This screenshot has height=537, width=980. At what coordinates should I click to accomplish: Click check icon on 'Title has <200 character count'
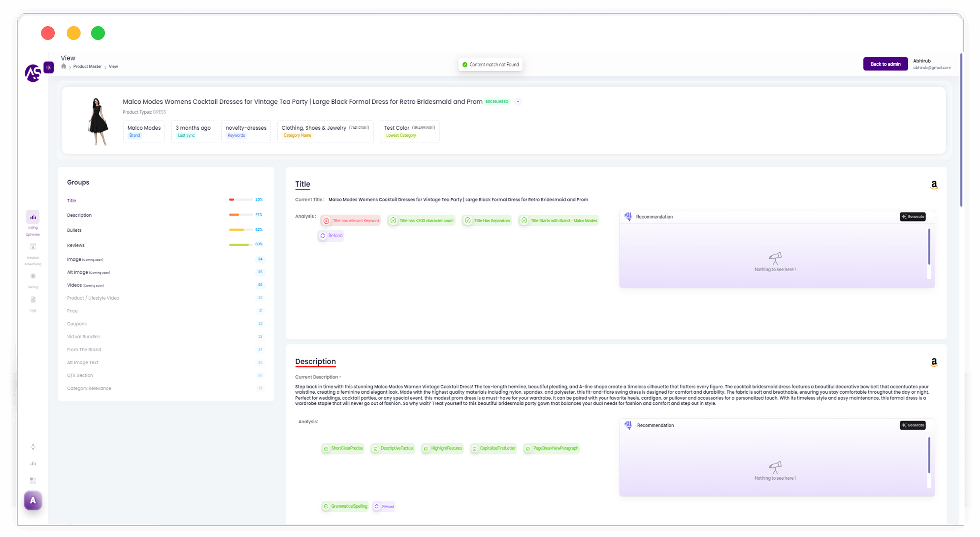[393, 220]
